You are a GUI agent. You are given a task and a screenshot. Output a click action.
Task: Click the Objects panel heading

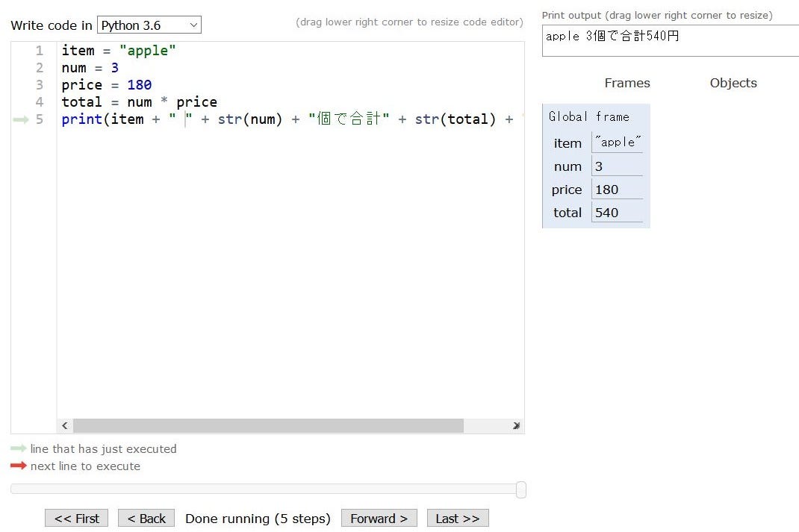coord(733,83)
